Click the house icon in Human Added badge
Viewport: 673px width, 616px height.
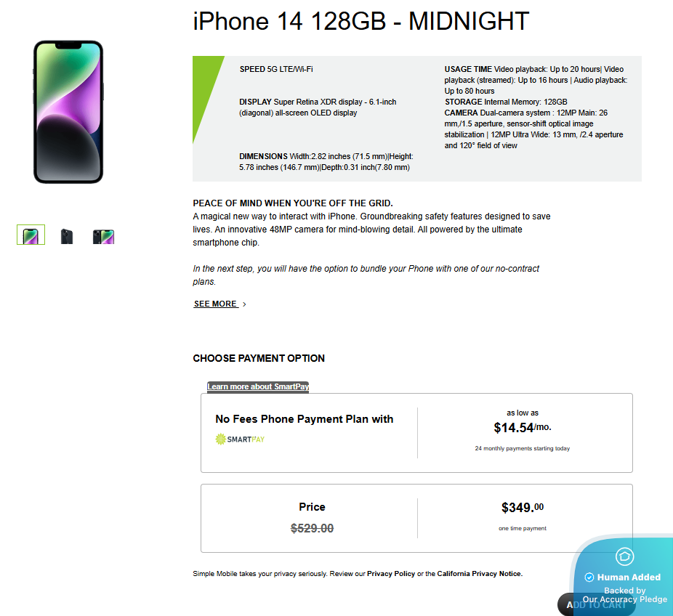coord(624,556)
